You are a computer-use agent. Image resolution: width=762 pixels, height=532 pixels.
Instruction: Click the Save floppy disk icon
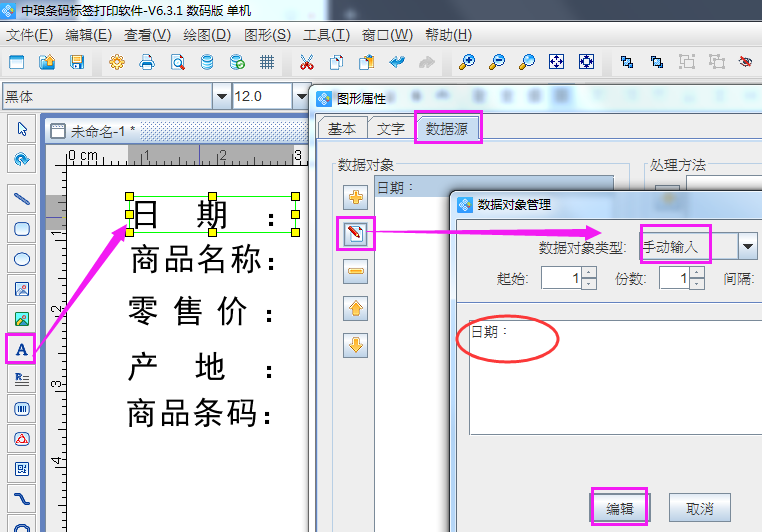(x=77, y=62)
